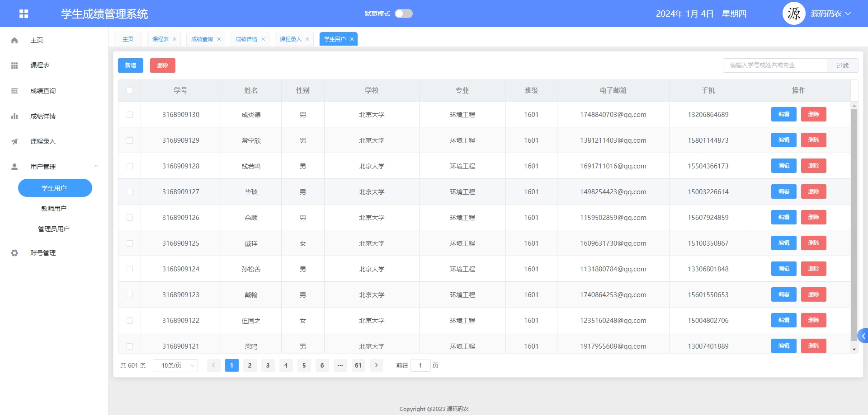The height and width of the screenshot is (415, 868).
Task: Click the table scrollbar down arrow
Action: (x=854, y=349)
